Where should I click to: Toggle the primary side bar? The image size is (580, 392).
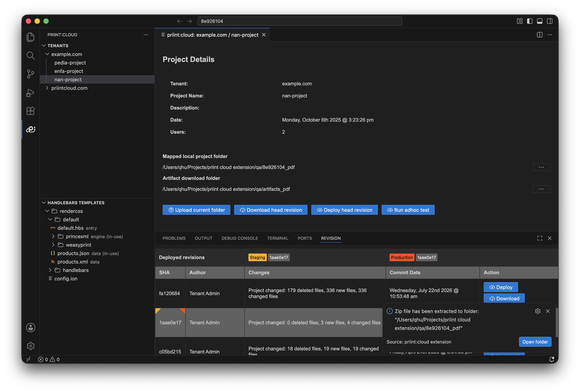click(x=530, y=21)
